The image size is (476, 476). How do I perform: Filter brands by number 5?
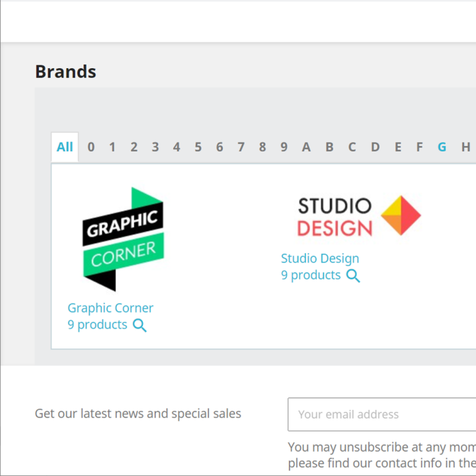[198, 147]
